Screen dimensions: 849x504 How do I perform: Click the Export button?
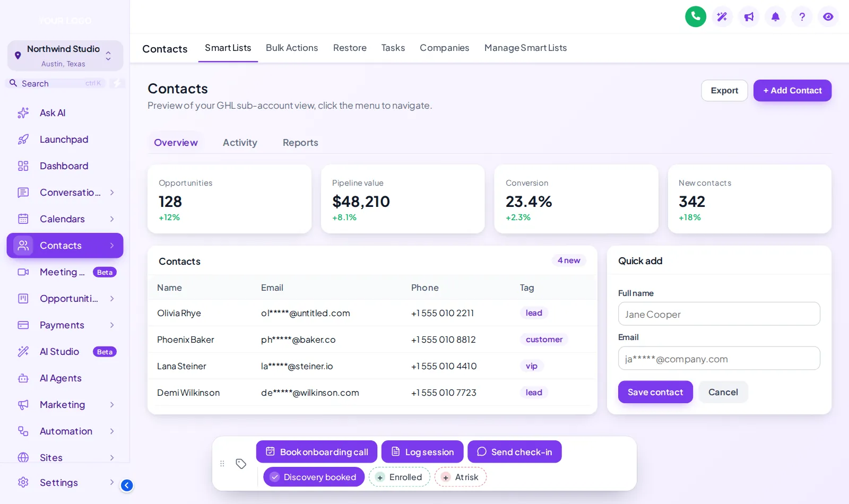click(x=724, y=91)
